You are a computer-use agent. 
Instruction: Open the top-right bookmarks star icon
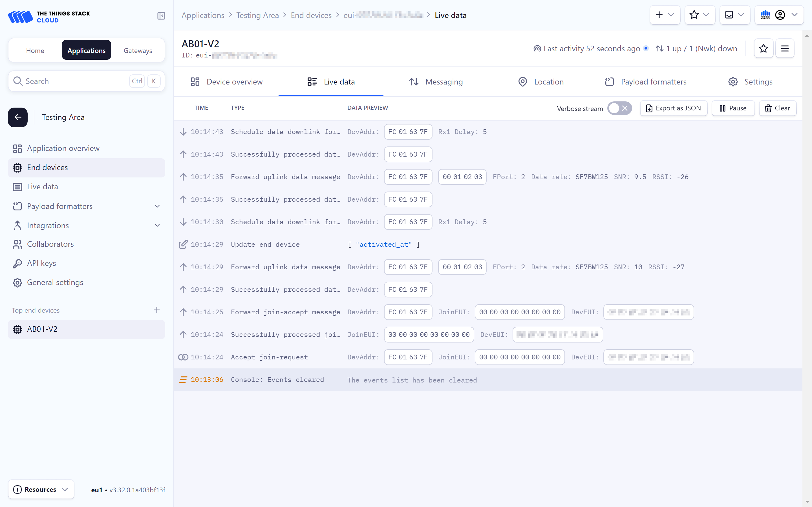tap(694, 15)
